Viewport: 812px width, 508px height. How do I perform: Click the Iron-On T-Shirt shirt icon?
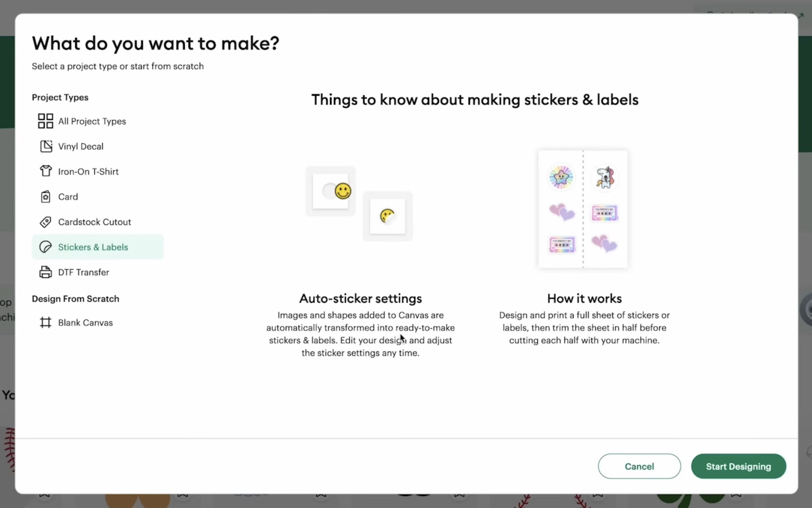tap(46, 171)
